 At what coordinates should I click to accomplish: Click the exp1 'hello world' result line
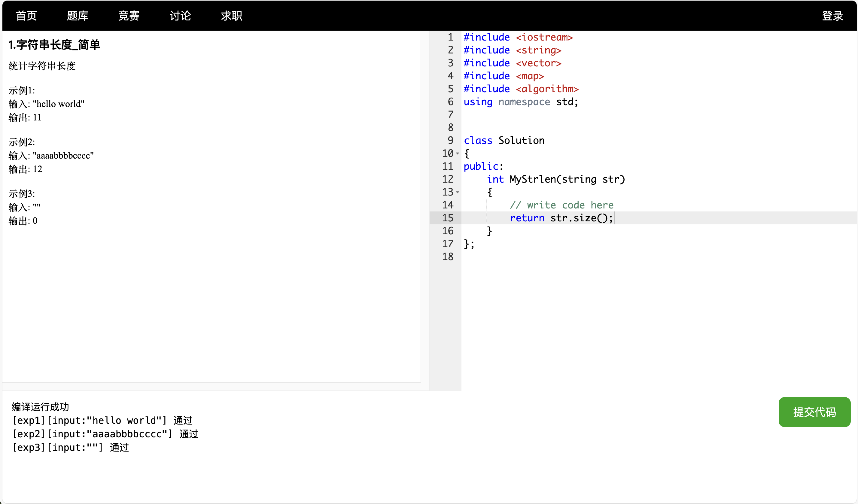102,420
